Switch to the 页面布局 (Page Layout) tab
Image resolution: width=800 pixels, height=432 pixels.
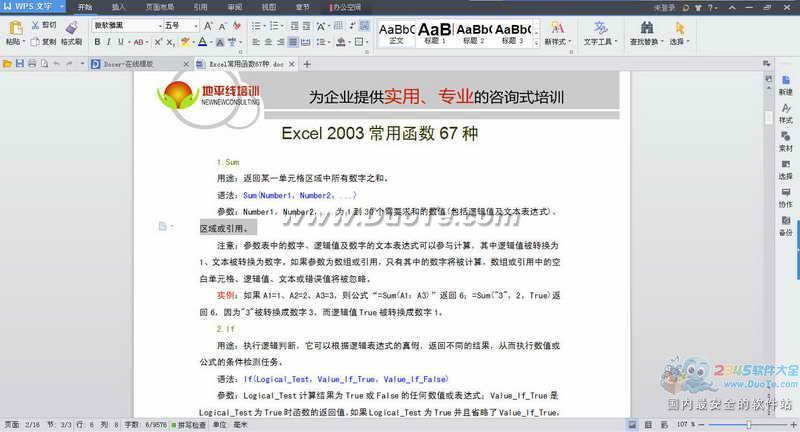[x=160, y=7]
